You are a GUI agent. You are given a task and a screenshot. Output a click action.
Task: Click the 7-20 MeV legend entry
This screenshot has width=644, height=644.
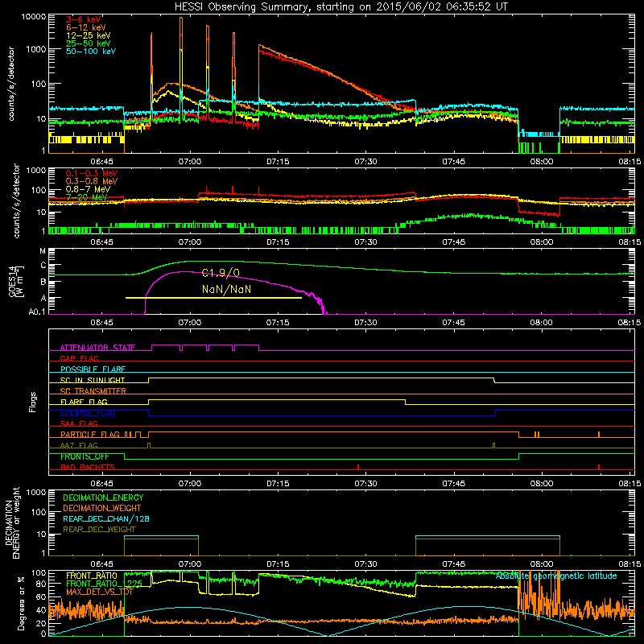point(87,197)
